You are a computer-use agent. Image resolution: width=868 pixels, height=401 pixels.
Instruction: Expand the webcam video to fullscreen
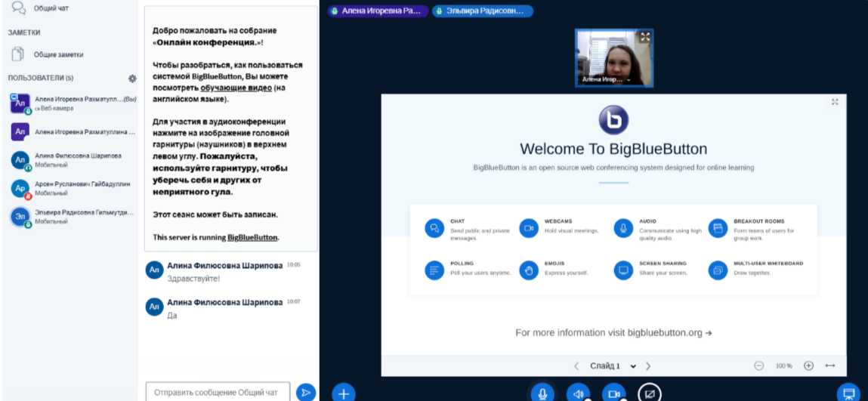tap(644, 36)
